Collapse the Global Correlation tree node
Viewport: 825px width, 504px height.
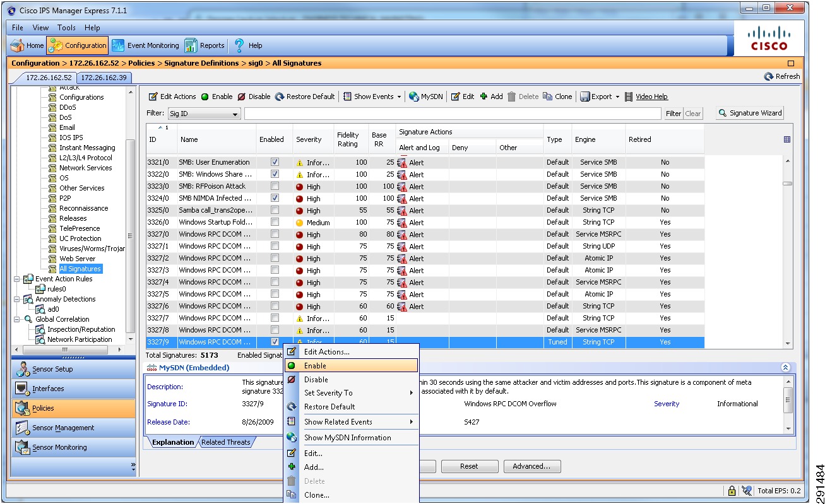pos(17,319)
